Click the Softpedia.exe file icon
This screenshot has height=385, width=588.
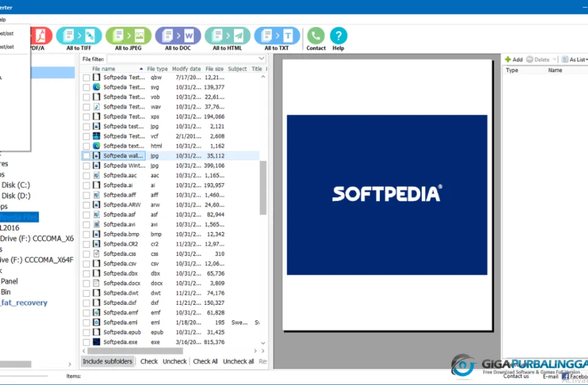96,342
